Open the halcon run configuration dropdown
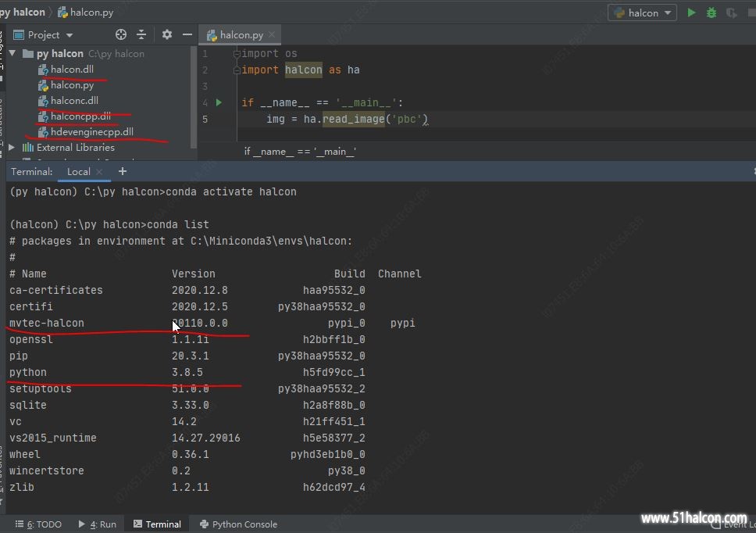 pos(642,13)
